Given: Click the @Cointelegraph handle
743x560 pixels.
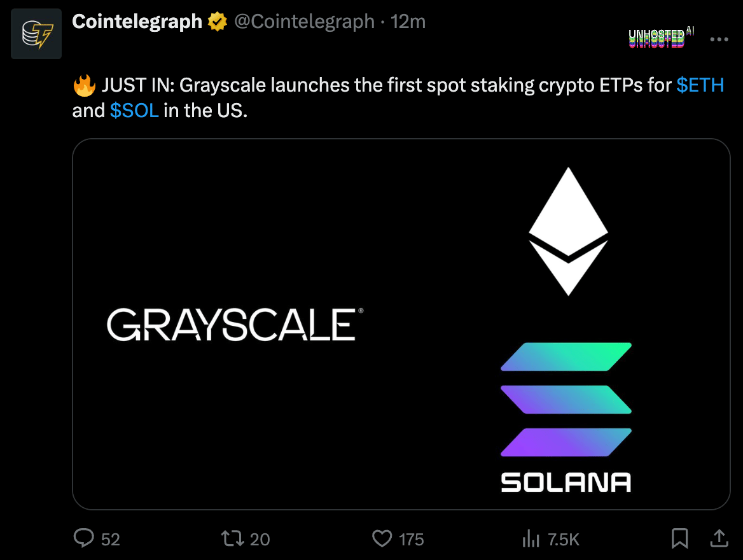Looking at the screenshot, I should [x=304, y=22].
